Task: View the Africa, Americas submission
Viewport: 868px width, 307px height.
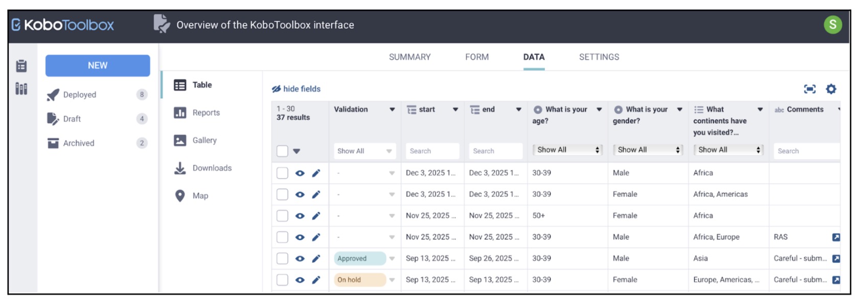Action: (300, 194)
